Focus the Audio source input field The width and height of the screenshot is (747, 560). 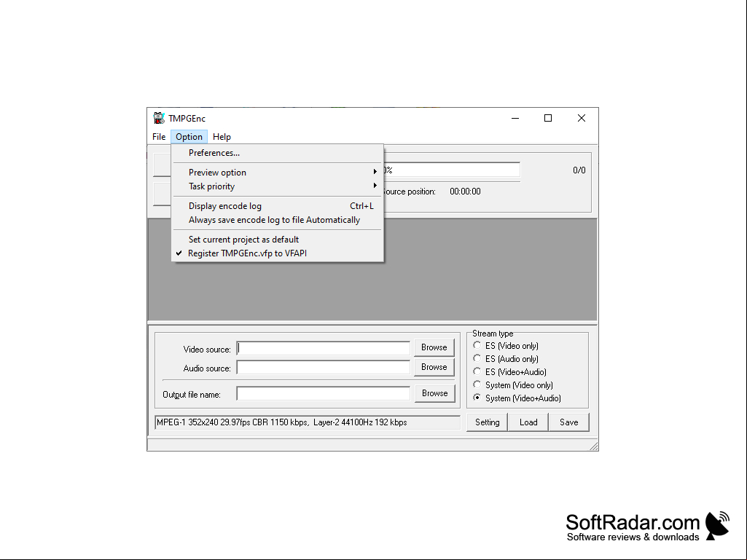click(324, 367)
